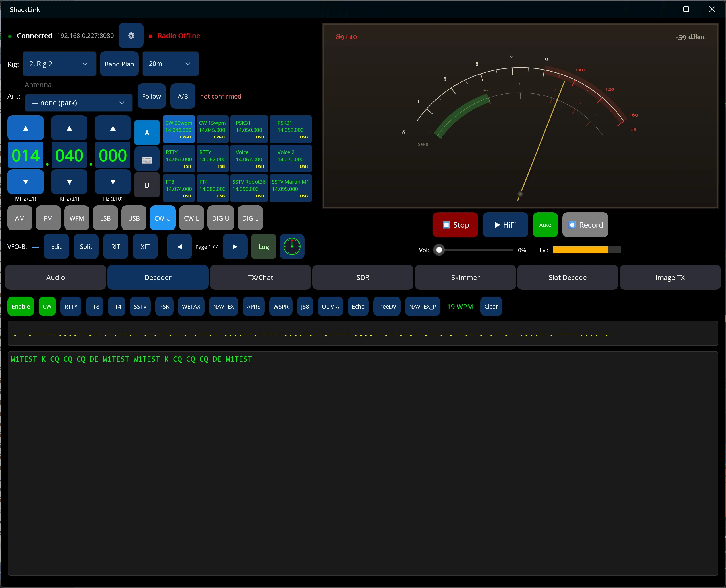This screenshot has height=588, width=726.
Task: Select the FreeDV decoder
Action: [387, 306]
